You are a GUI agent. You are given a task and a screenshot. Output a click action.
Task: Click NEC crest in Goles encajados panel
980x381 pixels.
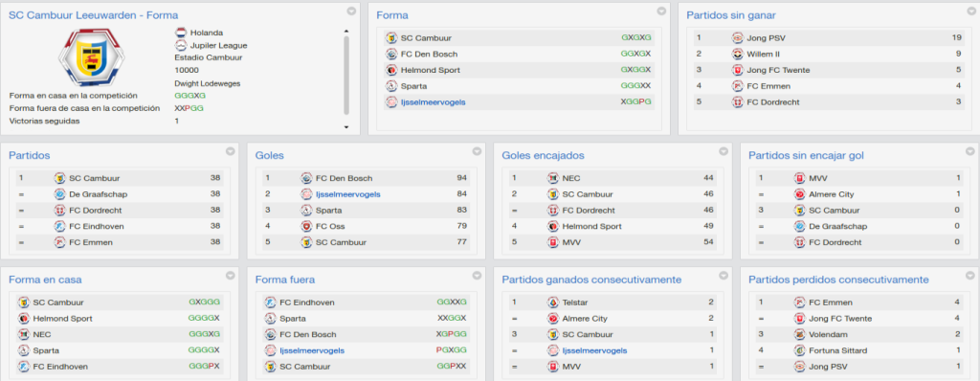(x=552, y=178)
